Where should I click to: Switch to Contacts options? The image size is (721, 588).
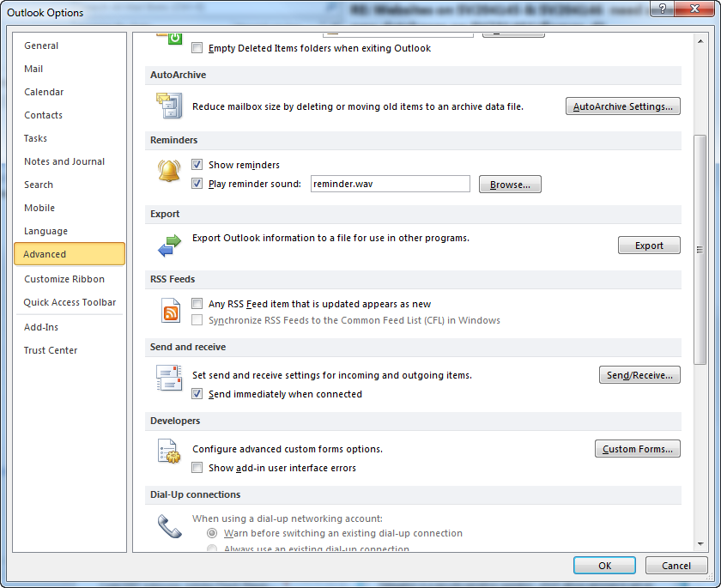click(x=70, y=115)
